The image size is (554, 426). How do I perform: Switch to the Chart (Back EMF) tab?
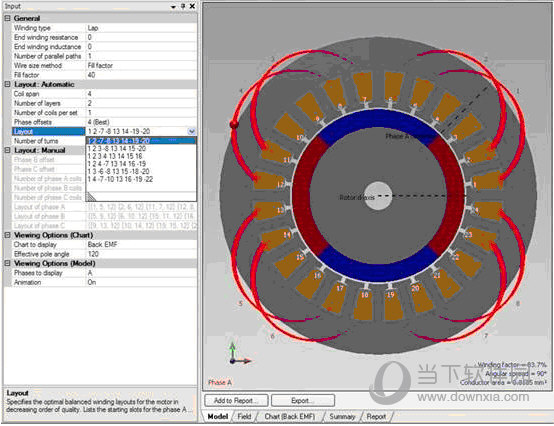coord(290,416)
